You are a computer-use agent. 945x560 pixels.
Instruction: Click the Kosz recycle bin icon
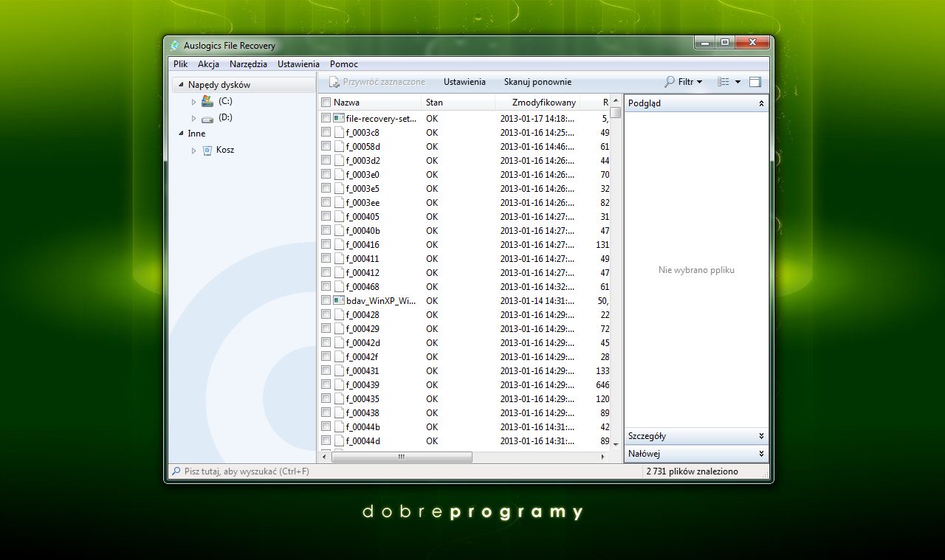click(x=207, y=150)
